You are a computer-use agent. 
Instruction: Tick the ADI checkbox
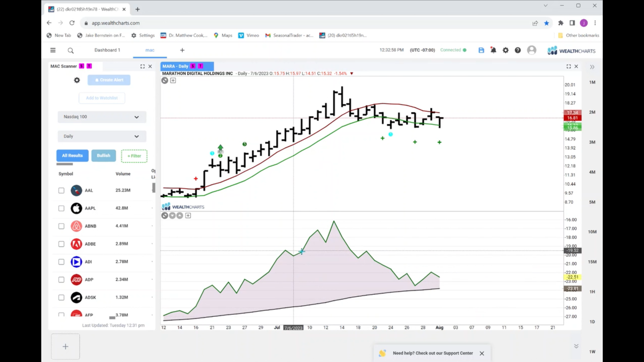tap(61, 262)
